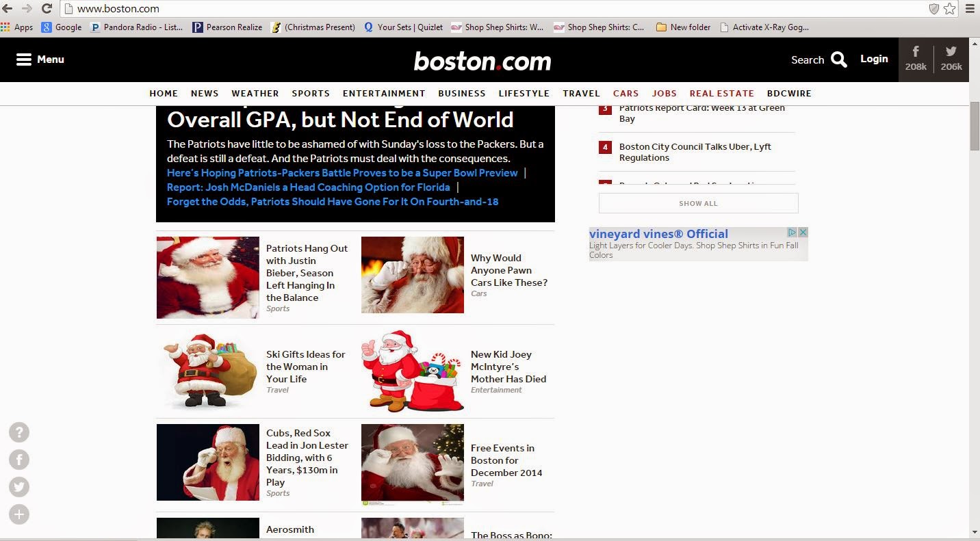Open the SPORTS nav section
This screenshot has width=980, height=541.
tap(311, 94)
